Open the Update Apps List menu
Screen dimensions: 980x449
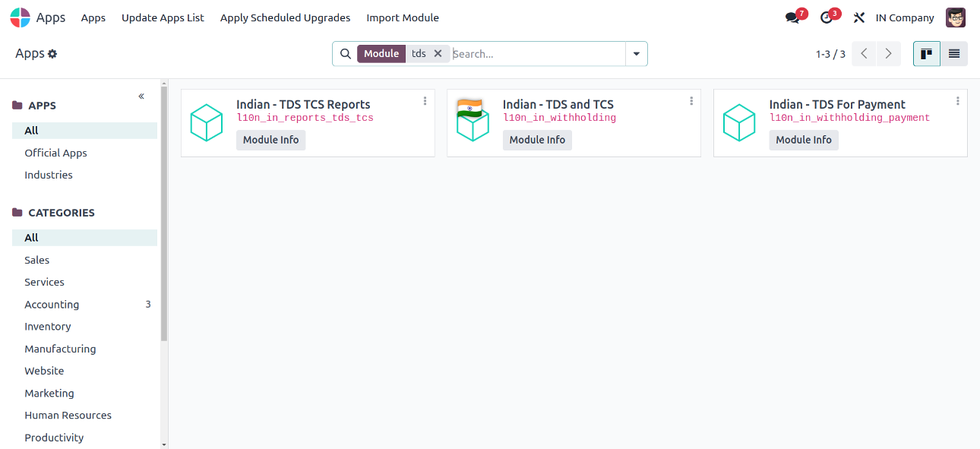pos(163,17)
